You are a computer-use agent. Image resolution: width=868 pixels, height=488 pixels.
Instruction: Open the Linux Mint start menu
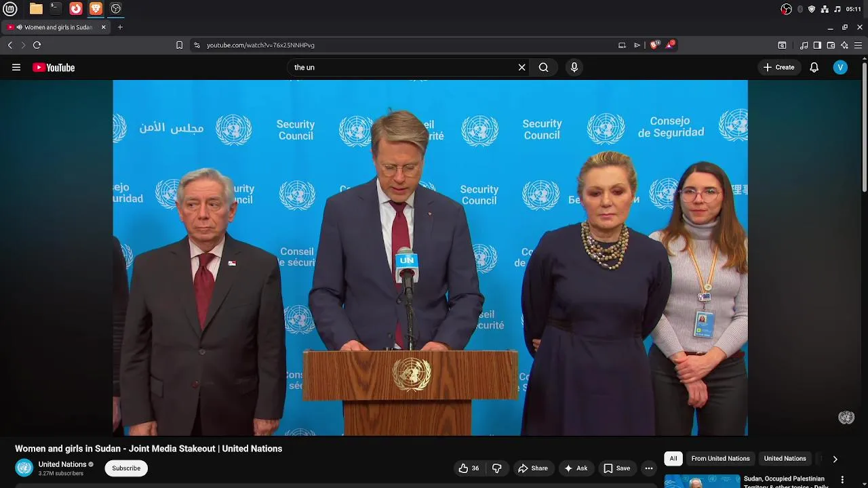(9, 9)
